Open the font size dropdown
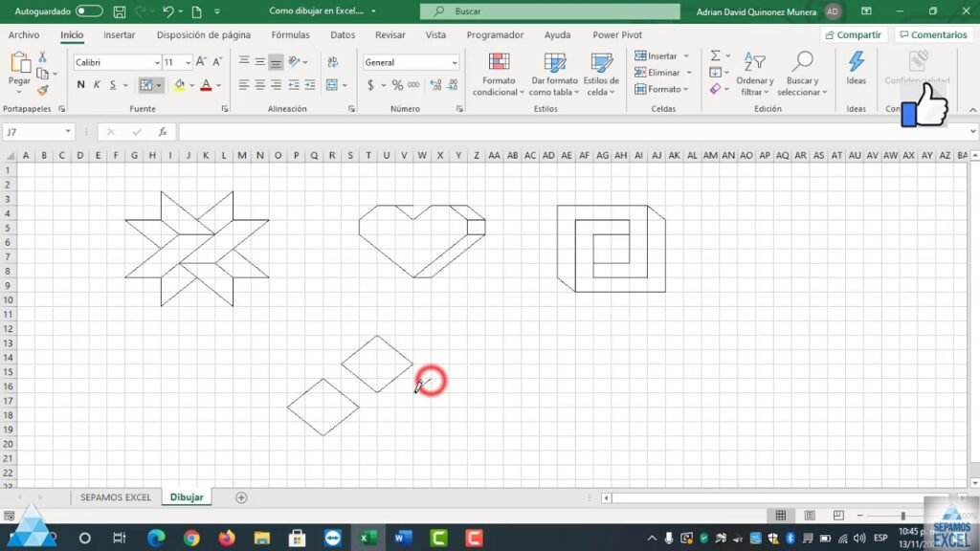 point(186,61)
